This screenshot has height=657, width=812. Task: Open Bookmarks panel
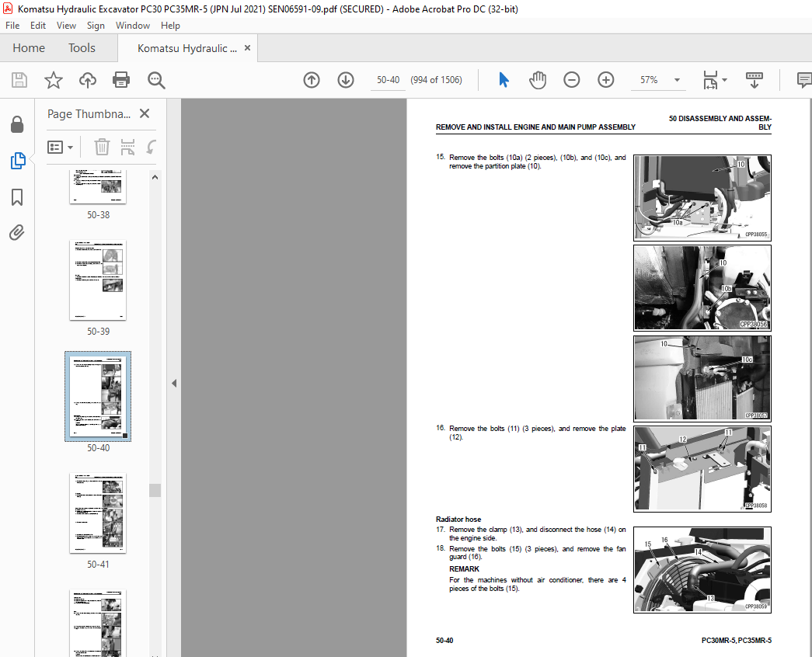(17, 196)
